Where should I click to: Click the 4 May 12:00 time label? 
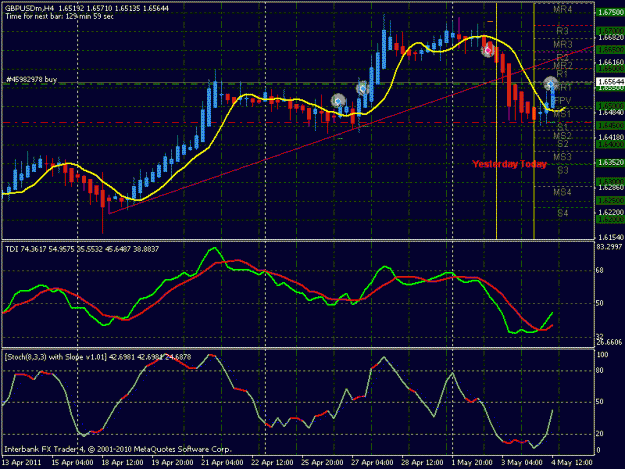tap(572, 463)
